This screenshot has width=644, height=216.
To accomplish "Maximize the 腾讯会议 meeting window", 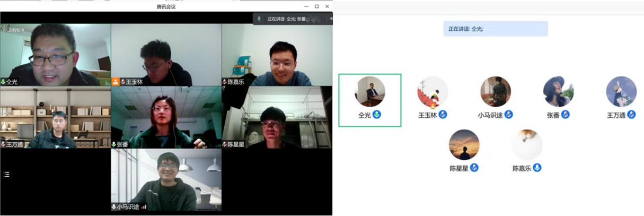I will click(316, 6).
